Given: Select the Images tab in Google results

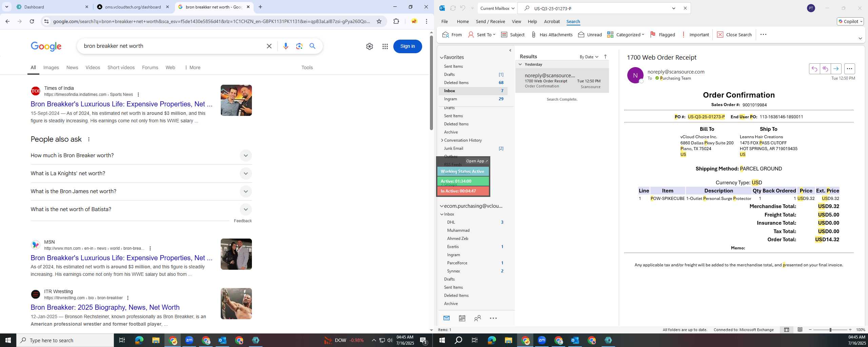Looking at the screenshot, I should (51, 67).
